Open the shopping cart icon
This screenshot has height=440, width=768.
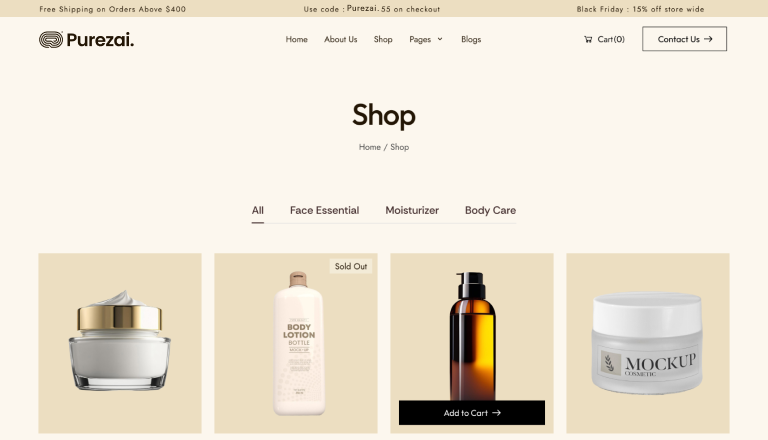coord(588,39)
